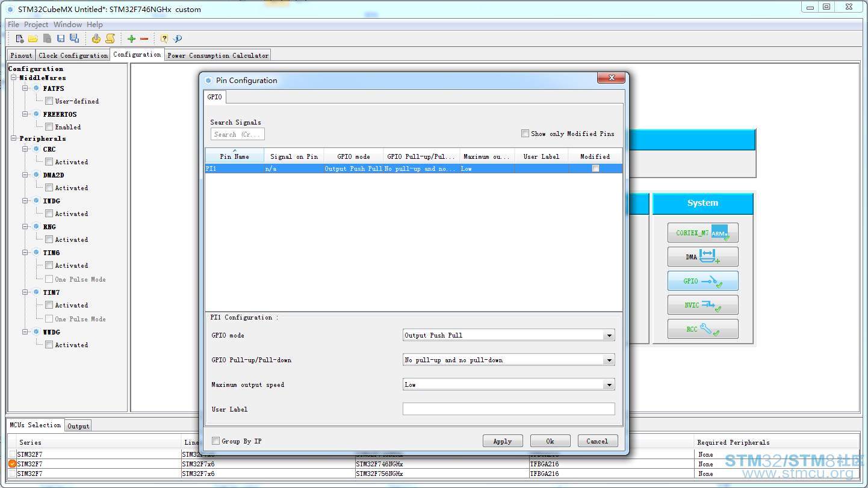This screenshot has width=868, height=488.
Task: Click the TIM6 cube icon in tree
Action: click(36, 253)
